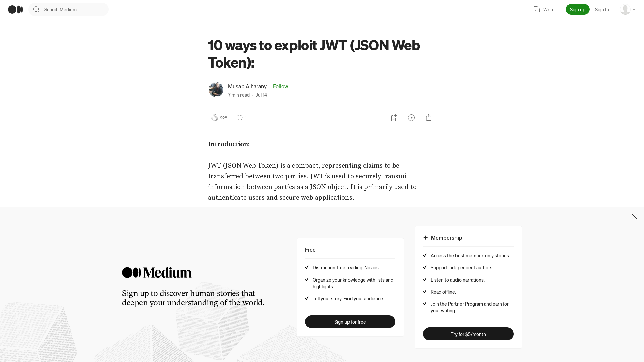This screenshot has height=362, width=644.
Task: Click Try for $5/month button
Action: click(x=468, y=334)
